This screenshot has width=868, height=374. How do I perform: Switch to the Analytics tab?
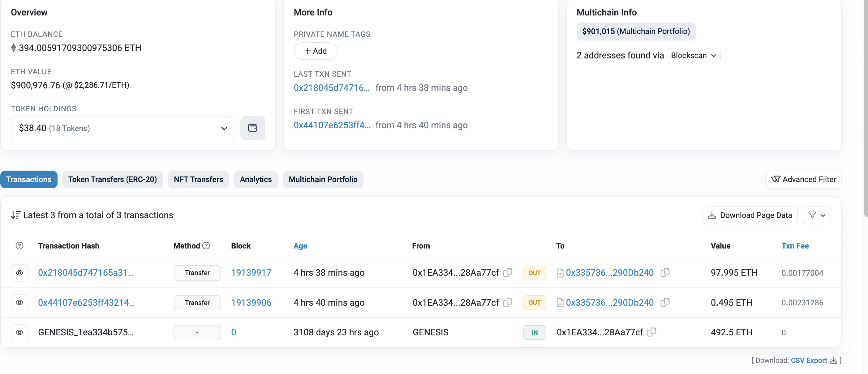point(256,179)
